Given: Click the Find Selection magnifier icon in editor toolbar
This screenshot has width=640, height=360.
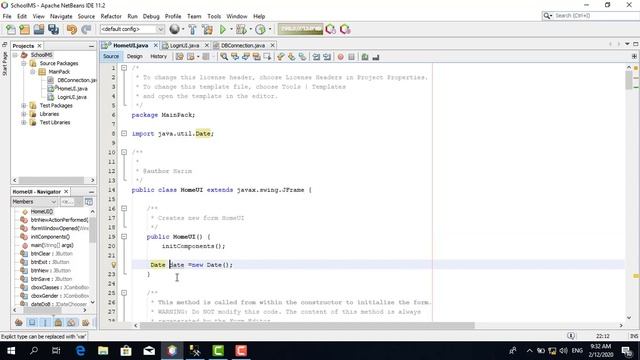Looking at the screenshot, I should click(x=224, y=57).
